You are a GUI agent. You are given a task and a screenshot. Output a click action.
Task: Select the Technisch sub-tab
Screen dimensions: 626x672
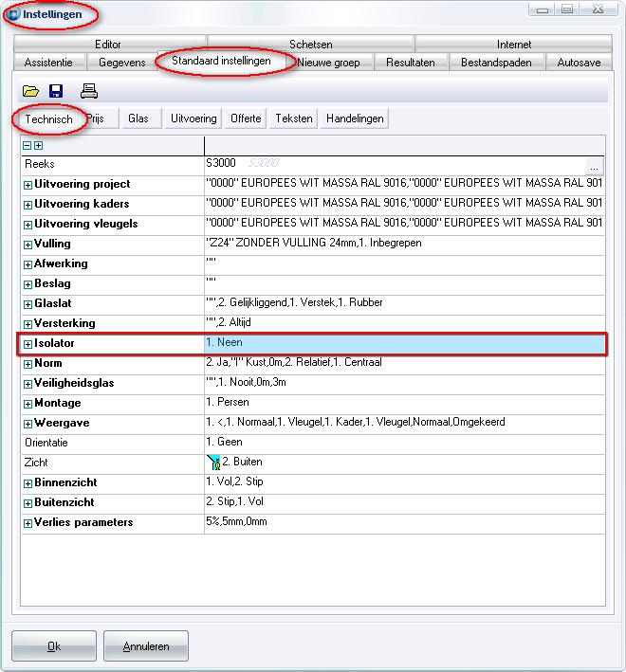click(x=48, y=119)
